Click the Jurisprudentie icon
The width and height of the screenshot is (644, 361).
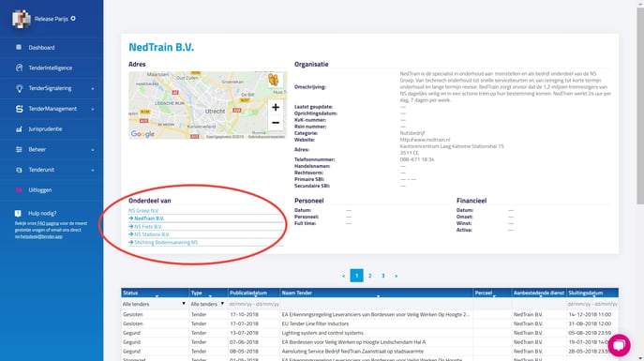[19, 129]
